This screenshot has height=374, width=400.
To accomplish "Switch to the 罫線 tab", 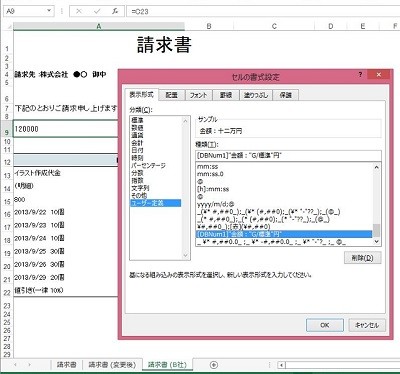I will point(226,95).
